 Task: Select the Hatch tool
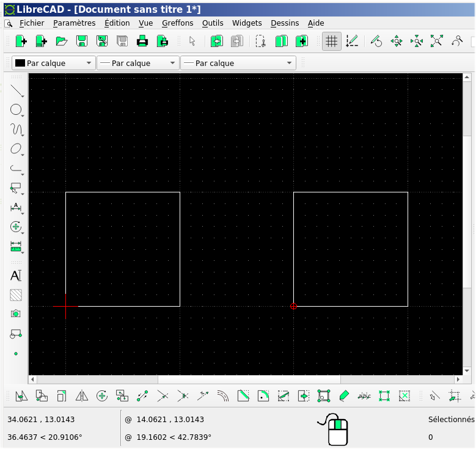point(16,295)
